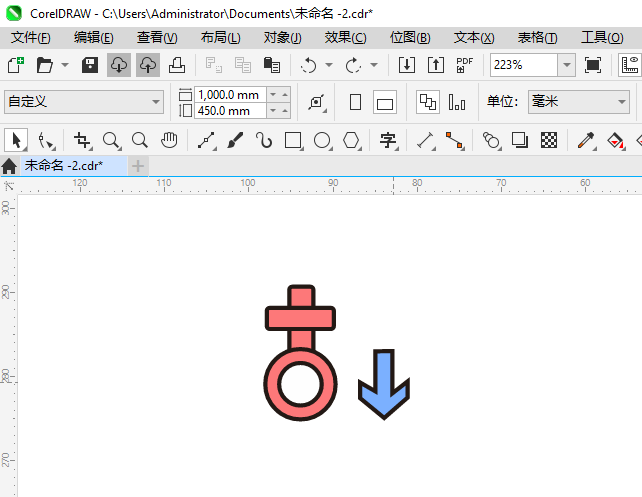Open the Undo history dropdown arrow
Viewport: 642px width, 497px height.
coord(329,65)
